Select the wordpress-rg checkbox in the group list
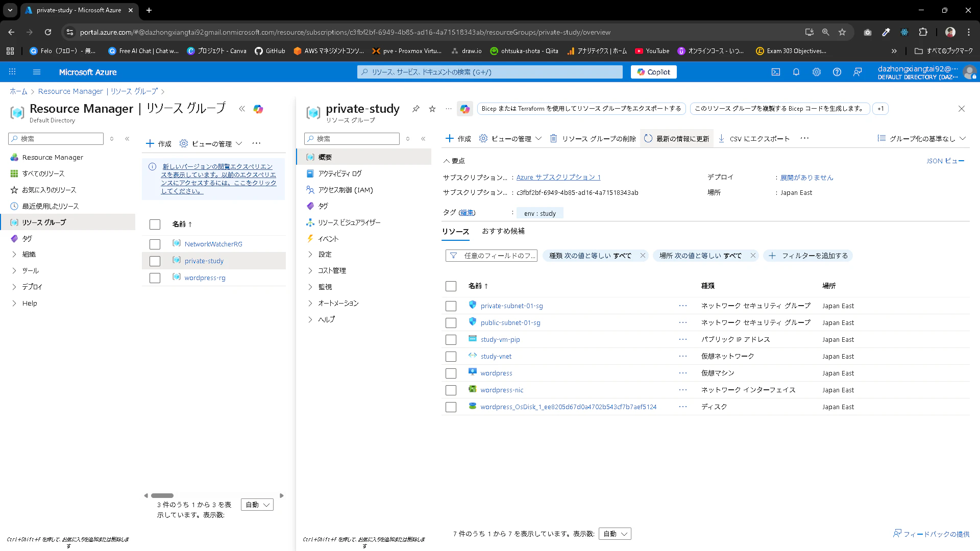Viewport: 980px width, 551px height. (x=155, y=278)
